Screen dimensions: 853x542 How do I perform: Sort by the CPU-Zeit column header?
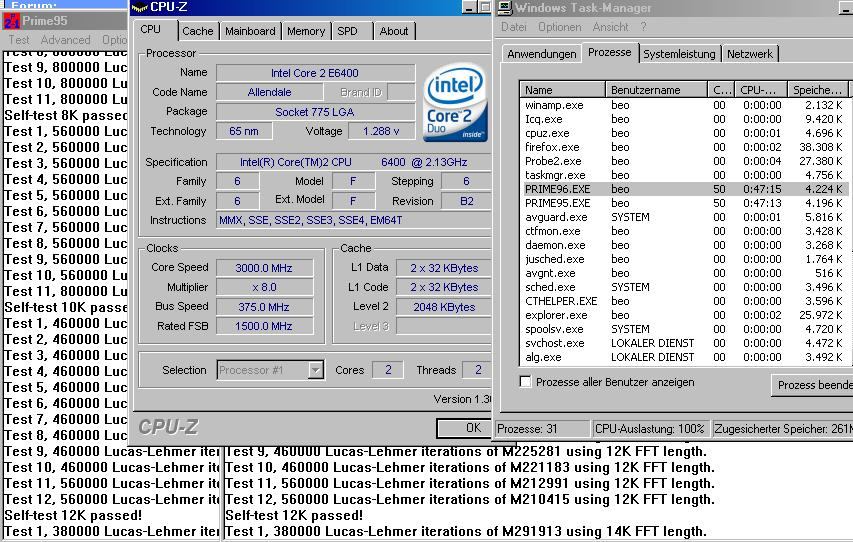point(762,90)
